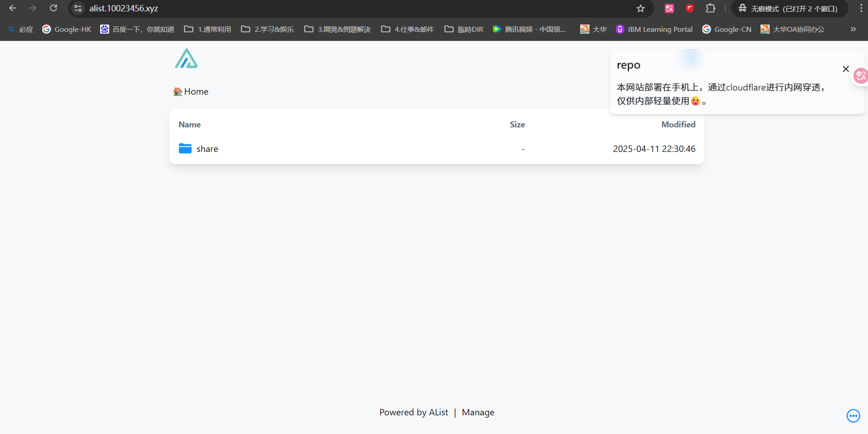Image resolution: width=868 pixels, height=434 pixels.
Task: Click the AList logo icon
Action: [x=186, y=59]
